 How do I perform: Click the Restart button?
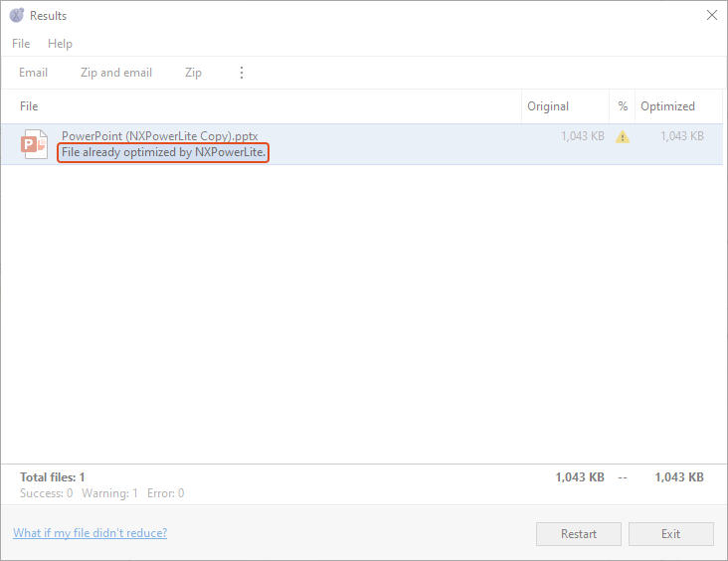[579, 534]
